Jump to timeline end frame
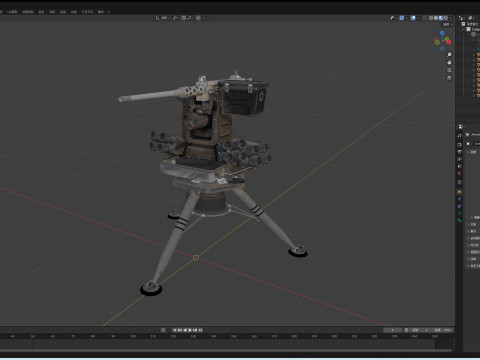This screenshot has width=480, height=360. (200, 330)
